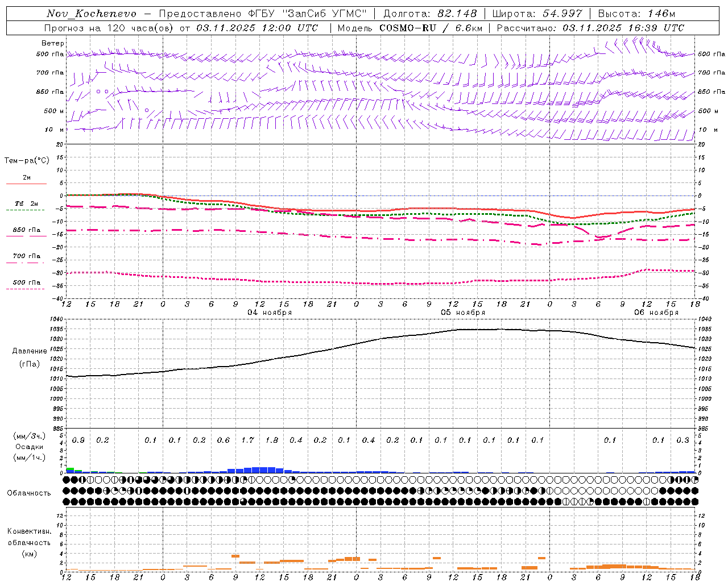Click the station name Nov_Kochenevo
Image resolution: width=728 pixels, height=582 pixels.
point(92,14)
